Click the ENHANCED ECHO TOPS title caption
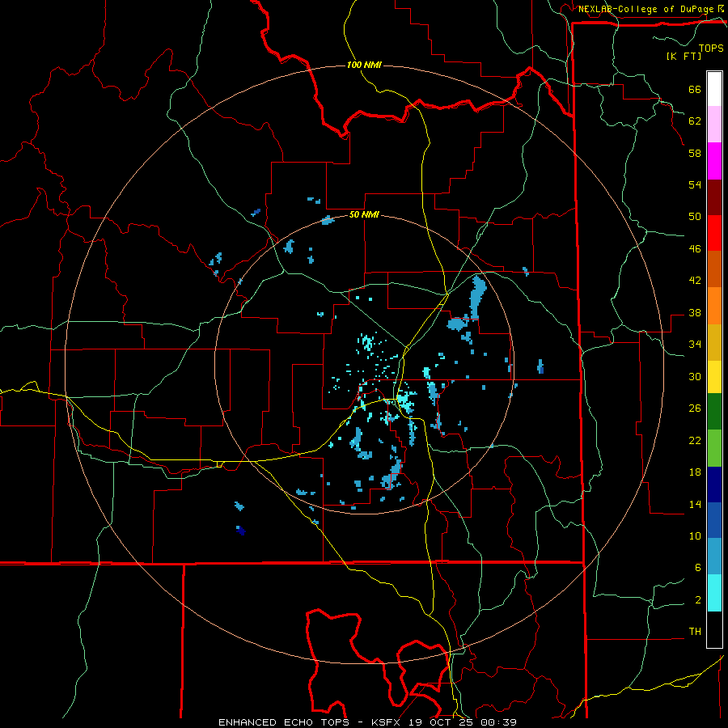 click(x=284, y=722)
